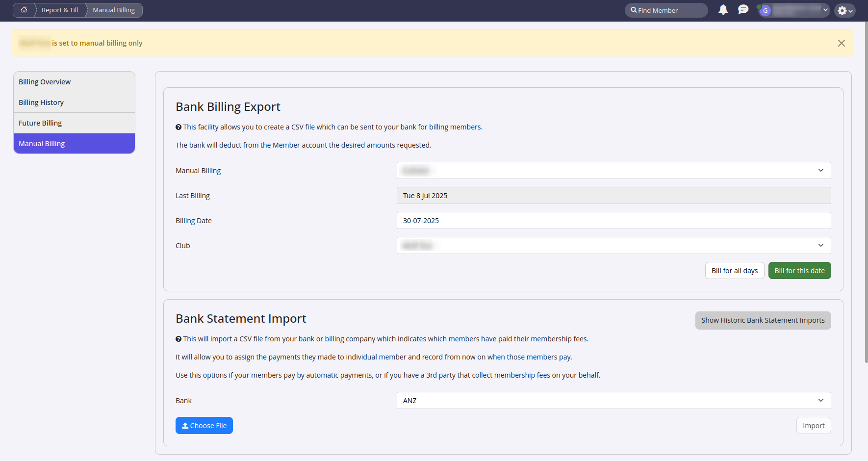Click the Find Member search box
Viewport: 868px width, 461px height.
click(666, 10)
